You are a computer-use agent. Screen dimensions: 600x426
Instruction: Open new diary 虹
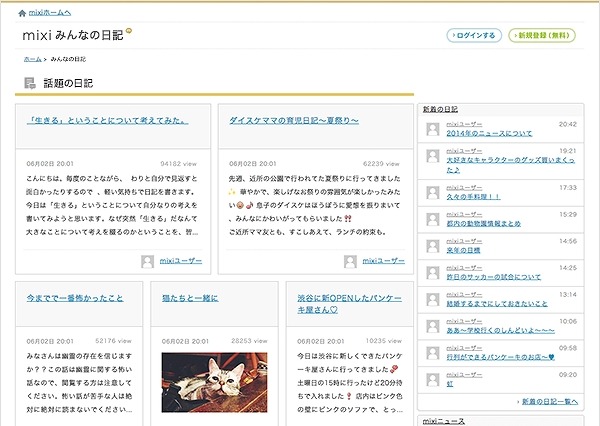point(450,384)
